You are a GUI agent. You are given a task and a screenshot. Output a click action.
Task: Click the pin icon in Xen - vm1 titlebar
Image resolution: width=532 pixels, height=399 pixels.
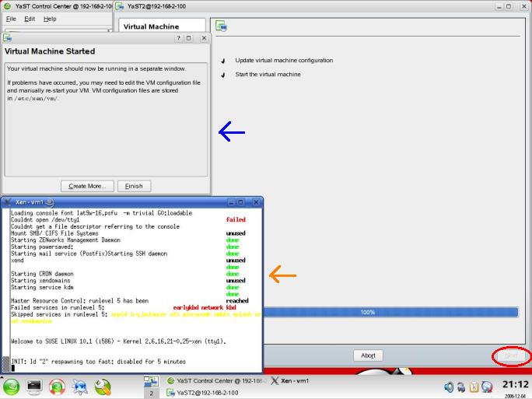click(x=50, y=202)
